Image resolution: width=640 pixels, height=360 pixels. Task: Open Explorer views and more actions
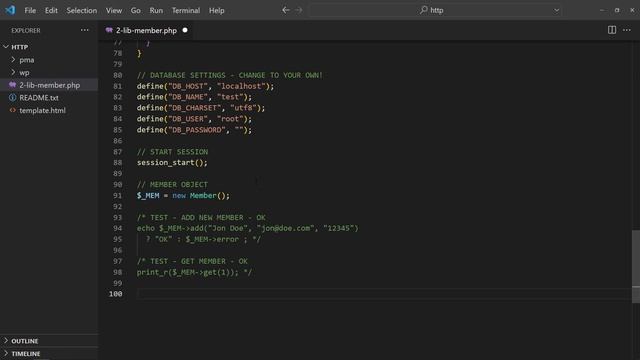coord(84,30)
